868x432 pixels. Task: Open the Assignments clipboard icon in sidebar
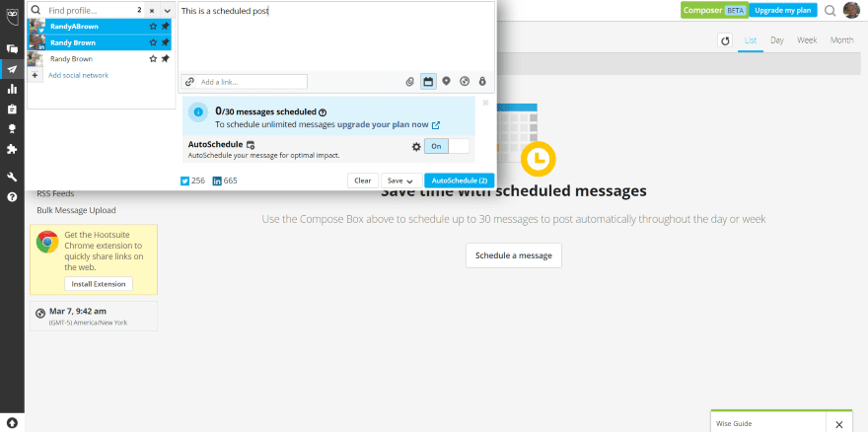(12, 109)
